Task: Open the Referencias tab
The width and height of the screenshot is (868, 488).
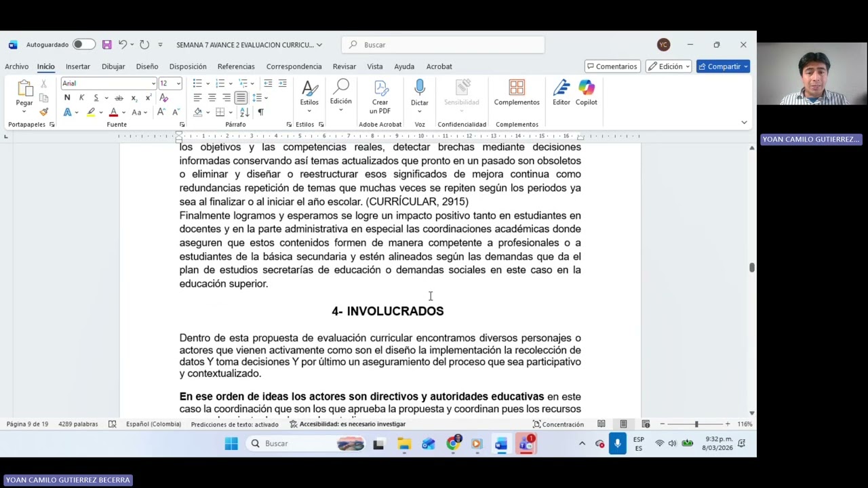Action: point(236,66)
